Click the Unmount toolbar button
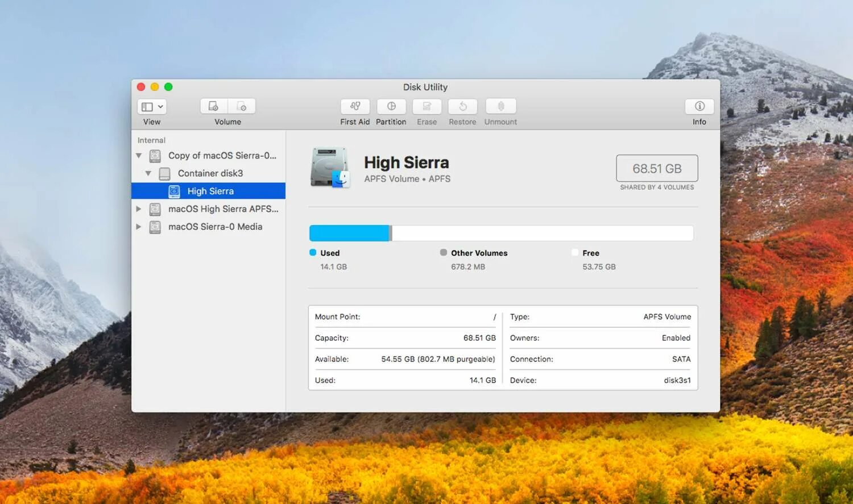Screen dimensions: 853x504 coord(501,106)
